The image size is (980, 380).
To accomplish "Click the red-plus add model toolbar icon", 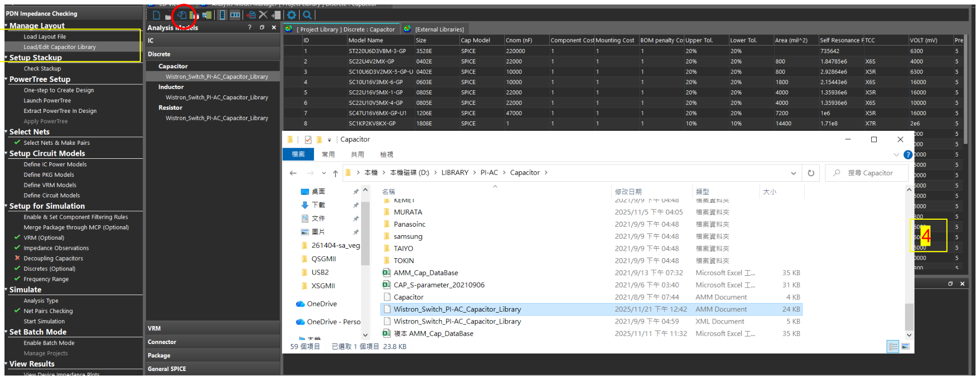I will point(251,15).
